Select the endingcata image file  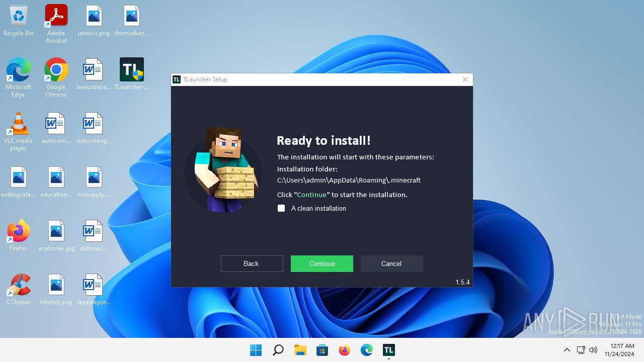coord(19,182)
